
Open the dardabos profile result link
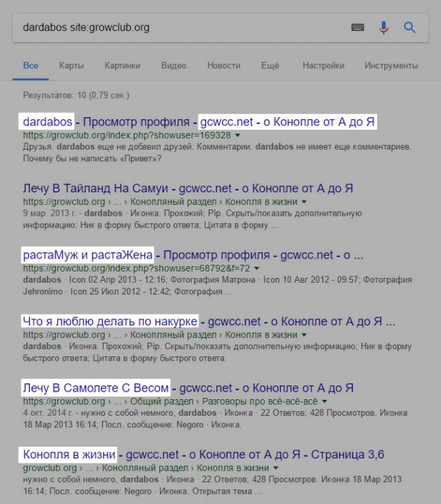click(199, 122)
